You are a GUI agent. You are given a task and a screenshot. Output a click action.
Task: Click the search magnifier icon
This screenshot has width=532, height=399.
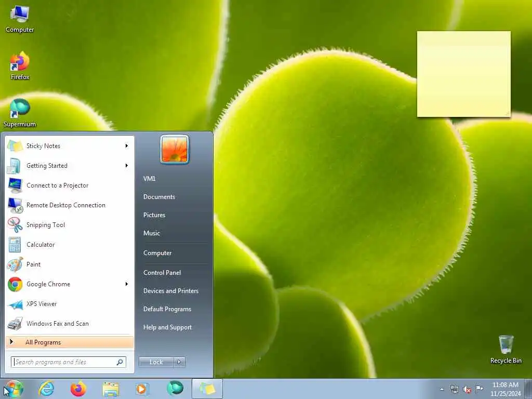pos(120,362)
